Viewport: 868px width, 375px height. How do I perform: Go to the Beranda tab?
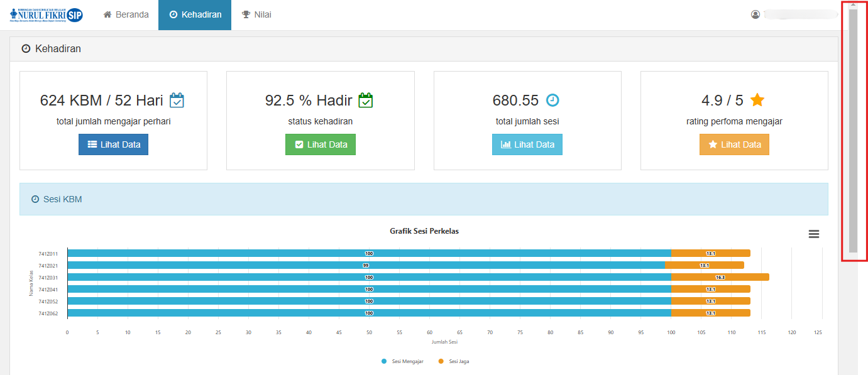tap(126, 14)
